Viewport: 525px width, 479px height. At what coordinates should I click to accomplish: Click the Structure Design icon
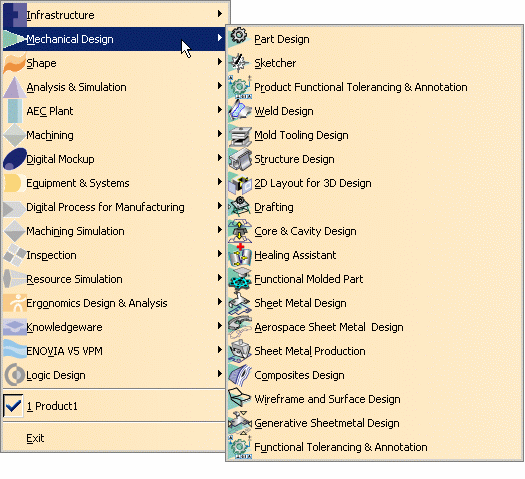(x=240, y=159)
